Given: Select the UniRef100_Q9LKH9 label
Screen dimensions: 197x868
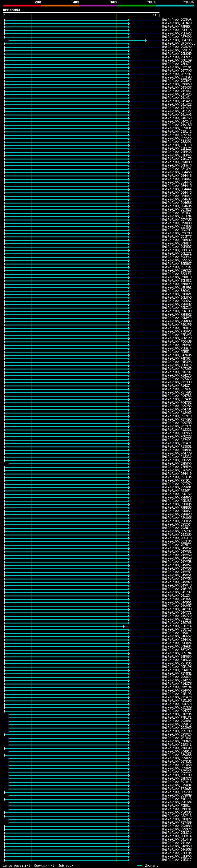Looking at the screenshot, I should 177,54.
